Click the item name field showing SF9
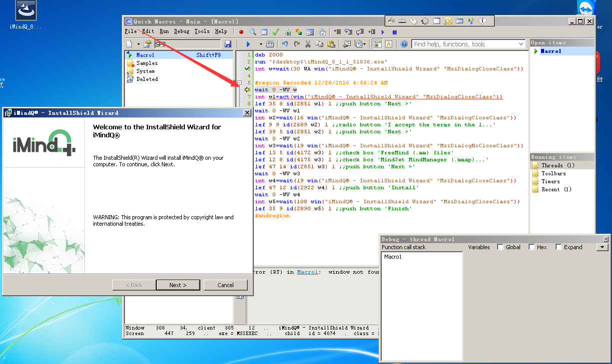Image resolution: width=612 pixels, height=364 pixels. 188,44
